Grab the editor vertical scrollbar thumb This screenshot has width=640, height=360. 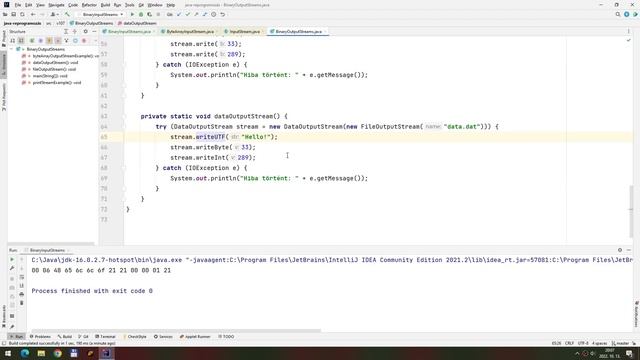point(631,211)
